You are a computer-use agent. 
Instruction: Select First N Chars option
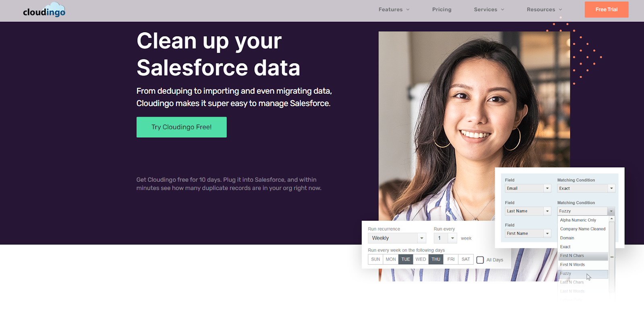coord(583,256)
